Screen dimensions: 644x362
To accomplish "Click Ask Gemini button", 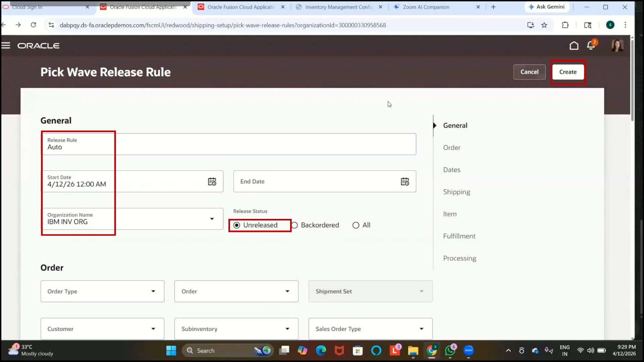I will click(x=546, y=7).
